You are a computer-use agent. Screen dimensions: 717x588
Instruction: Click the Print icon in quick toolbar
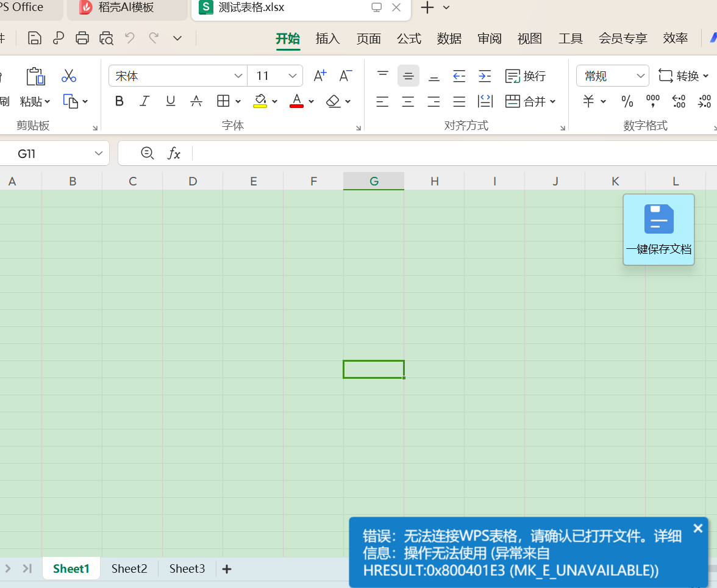pyautogui.click(x=82, y=38)
